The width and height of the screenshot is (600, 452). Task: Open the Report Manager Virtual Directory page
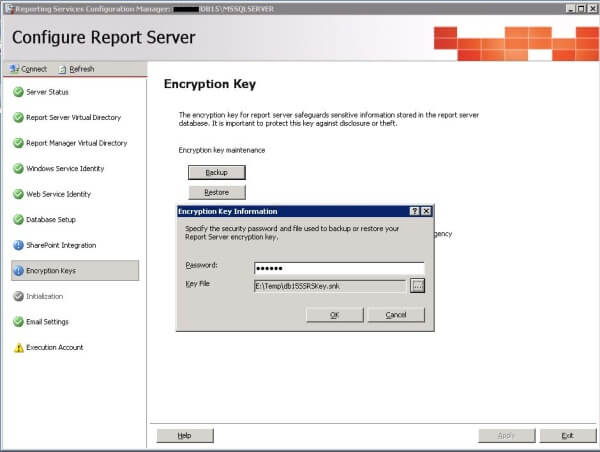77,143
